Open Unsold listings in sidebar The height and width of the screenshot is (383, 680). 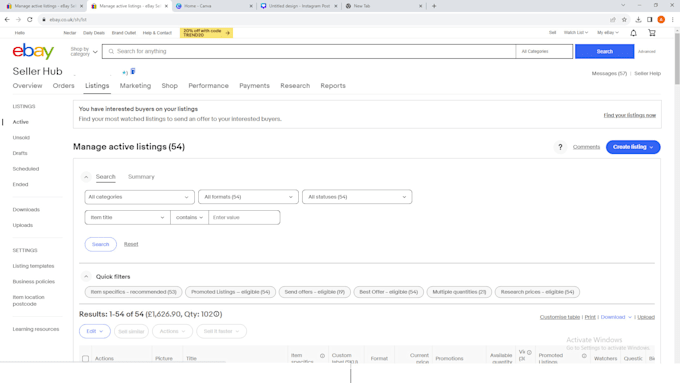coord(21,137)
